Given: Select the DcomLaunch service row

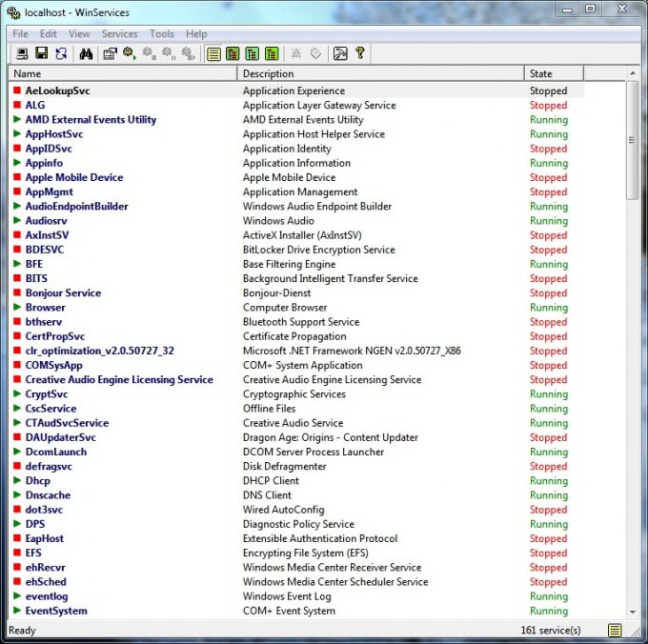Looking at the screenshot, I should pos(55,452).
